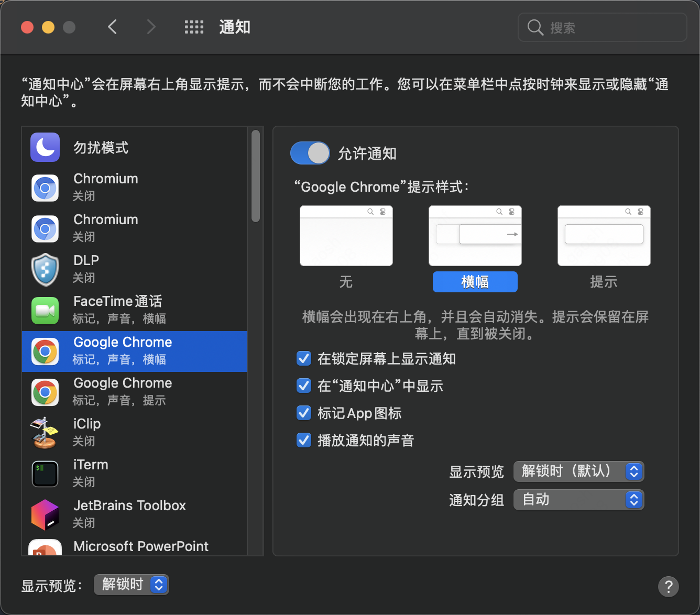Click the Google Chrome icon with 提示 style

tap(45, 392)
